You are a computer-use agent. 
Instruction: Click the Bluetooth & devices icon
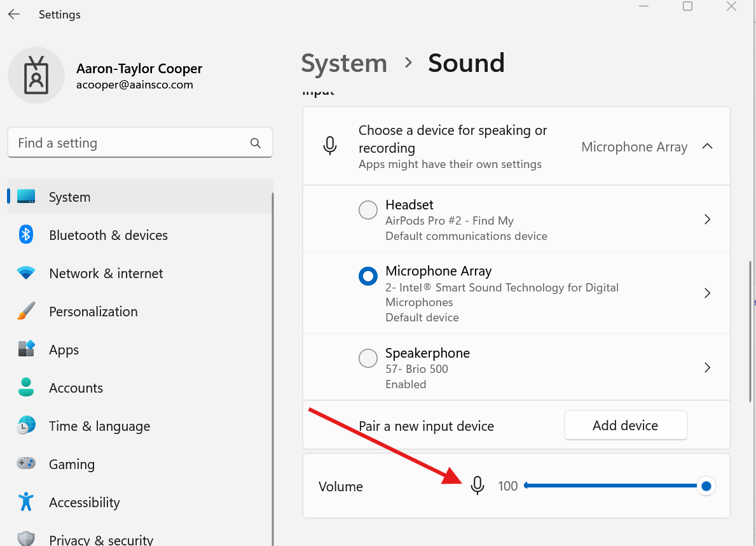click(26, 235)
